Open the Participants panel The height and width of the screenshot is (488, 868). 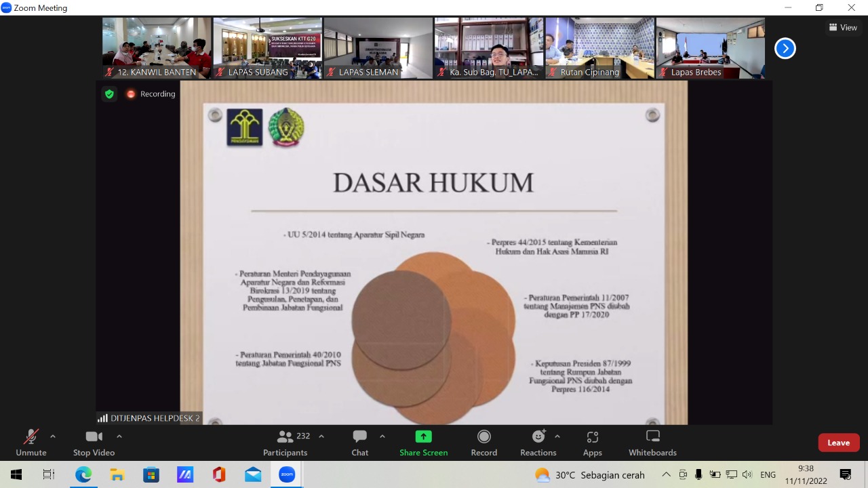285,443
